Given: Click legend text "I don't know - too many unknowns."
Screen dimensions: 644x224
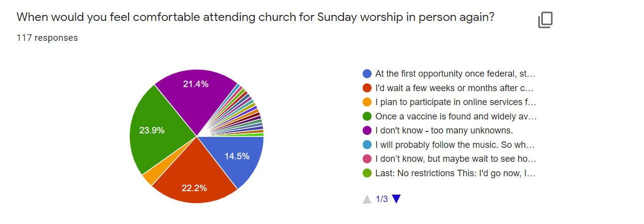Looking at the screenshot, I should click(x=444, y=130).
